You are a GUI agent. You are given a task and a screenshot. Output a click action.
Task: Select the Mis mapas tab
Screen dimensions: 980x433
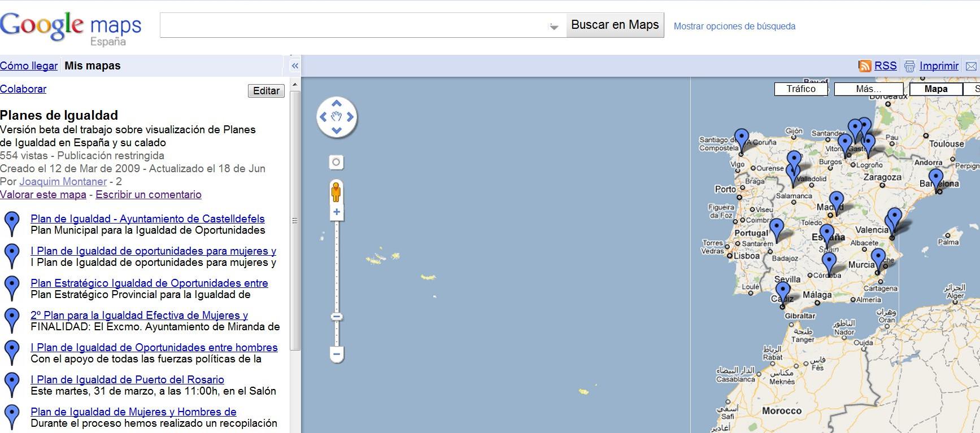(93, 66)
